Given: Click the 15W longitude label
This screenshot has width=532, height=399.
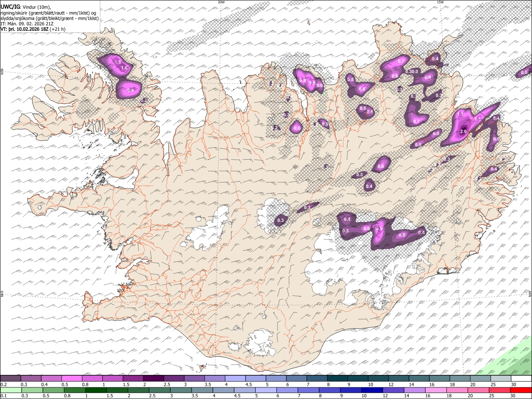Looking at the screenshot, I should [x=440, y=2].
